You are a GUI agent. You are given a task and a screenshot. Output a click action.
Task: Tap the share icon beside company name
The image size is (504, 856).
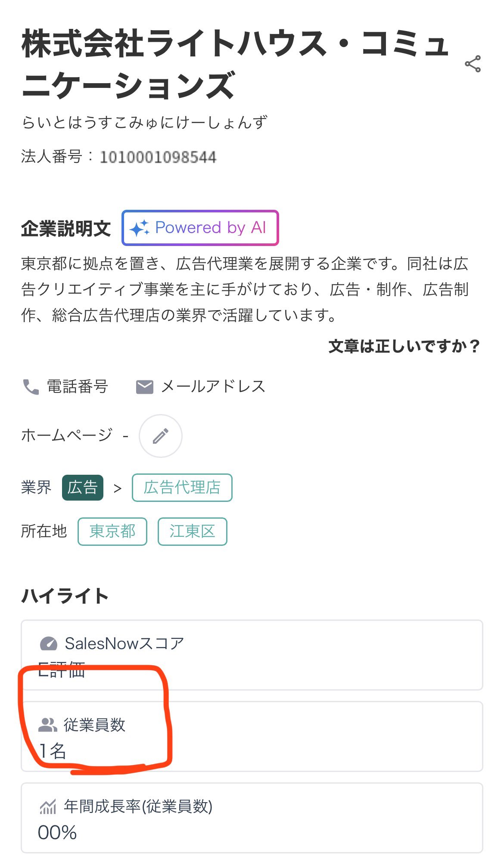(x=473, y=64)
